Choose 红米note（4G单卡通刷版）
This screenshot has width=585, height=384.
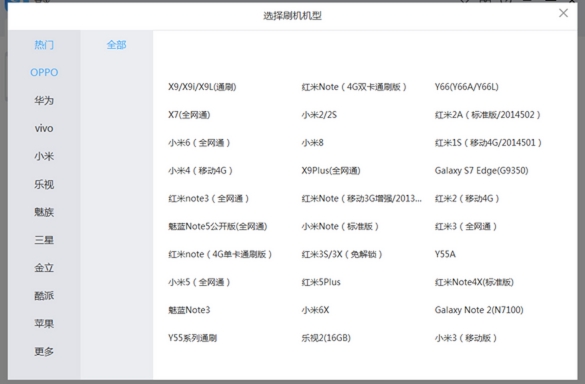tap(220, 254)
